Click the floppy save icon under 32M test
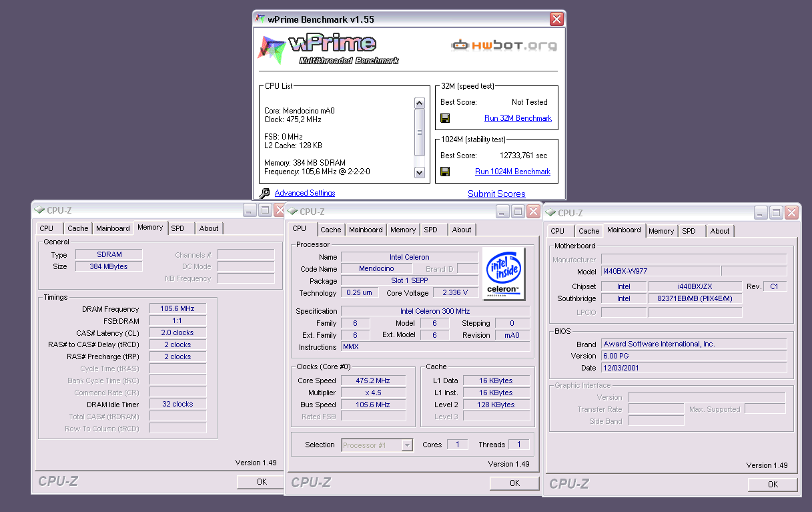The height and width of the screenshot is (512, 812). click(x=445, y=118)
